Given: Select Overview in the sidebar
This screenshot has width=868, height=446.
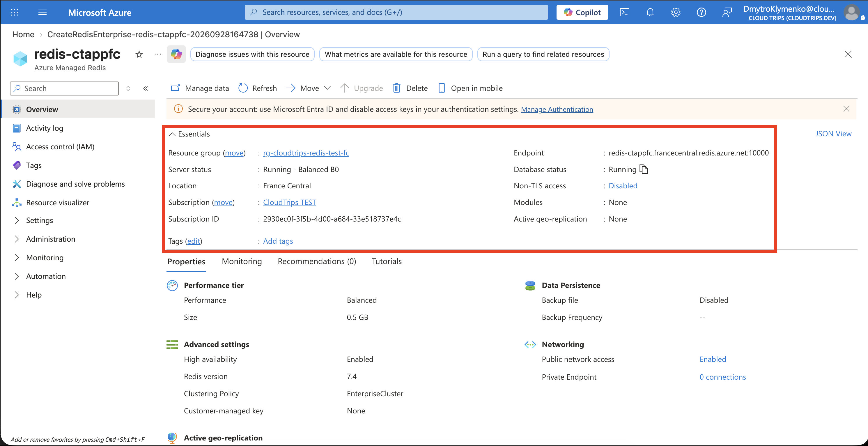Looking at the screenshot, I should click(78, 109).
